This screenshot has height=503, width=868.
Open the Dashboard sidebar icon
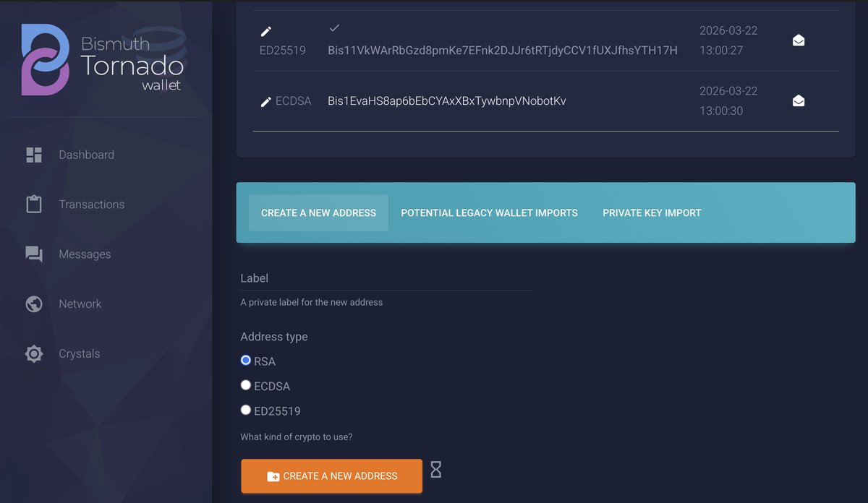tap(34, 155)
